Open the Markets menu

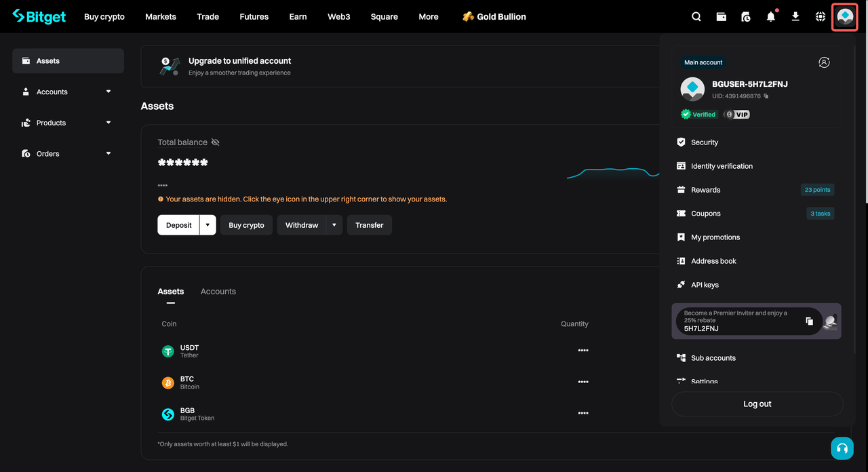(x=161, y=16)
